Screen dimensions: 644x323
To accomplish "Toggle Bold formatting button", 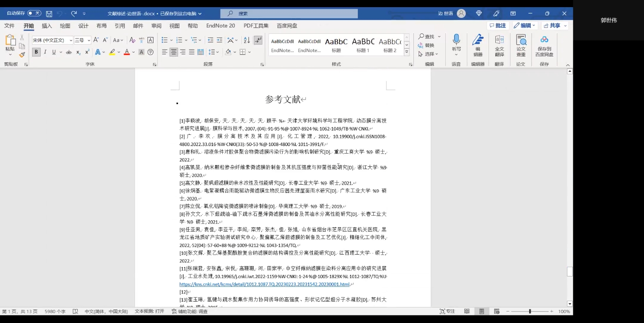I will tap(36, 52).
